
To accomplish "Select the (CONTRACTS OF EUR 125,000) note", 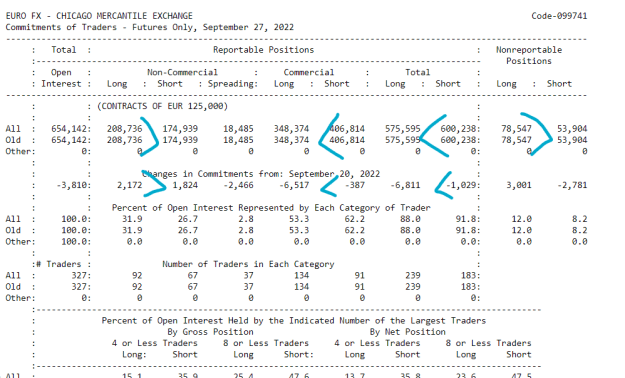I will coord(163,106).
